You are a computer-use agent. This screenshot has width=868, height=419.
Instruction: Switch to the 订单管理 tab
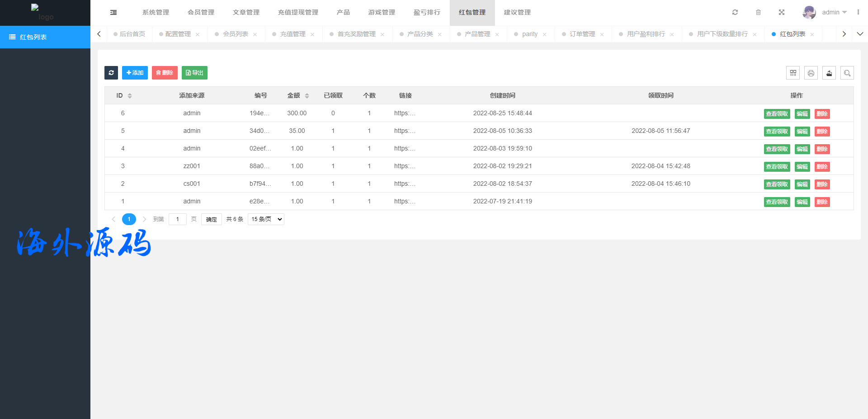(x=582, y=34)
